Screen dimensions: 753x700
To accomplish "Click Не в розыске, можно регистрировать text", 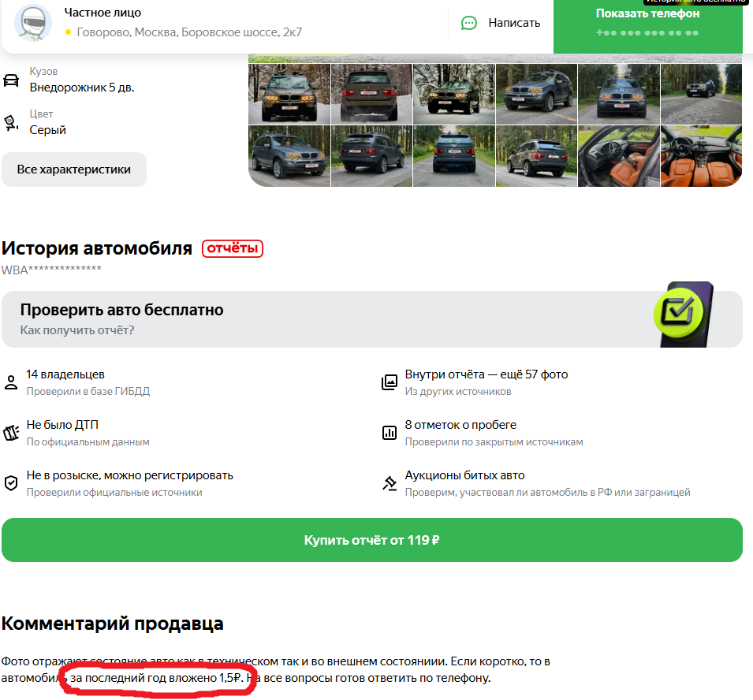I will pyautogui.click(x=129, y=475).
